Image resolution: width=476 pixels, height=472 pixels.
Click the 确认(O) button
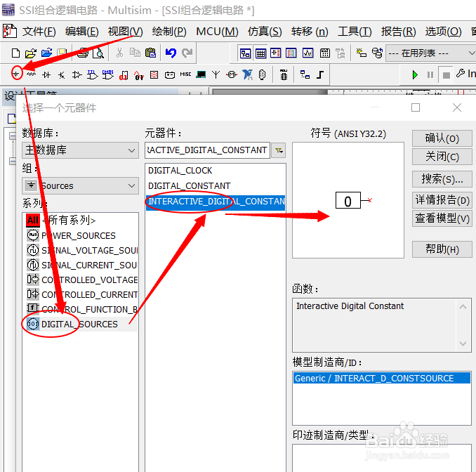442,138
